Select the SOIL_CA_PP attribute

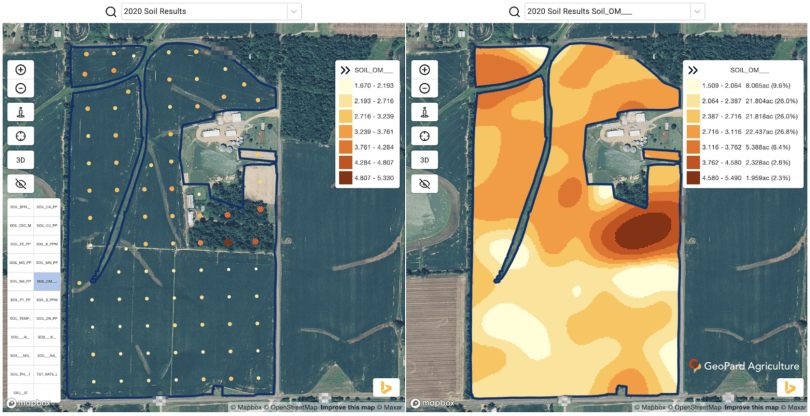[48, 207]
